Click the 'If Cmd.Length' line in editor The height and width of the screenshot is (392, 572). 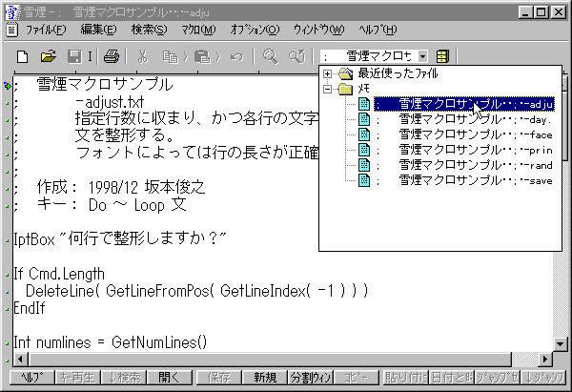59,274
